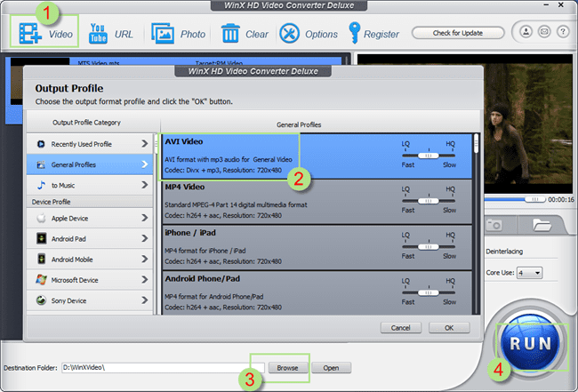Click the add Video icon

[x=30, y=34]
